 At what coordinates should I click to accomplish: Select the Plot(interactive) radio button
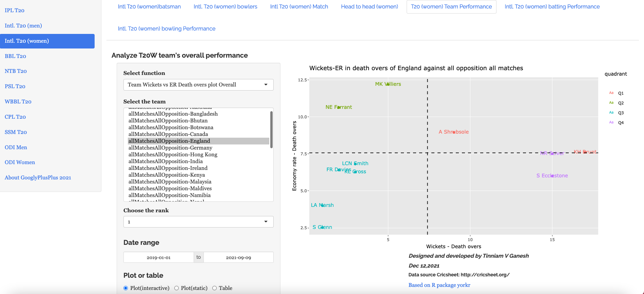pyautogui.click(x=126, y=288)
